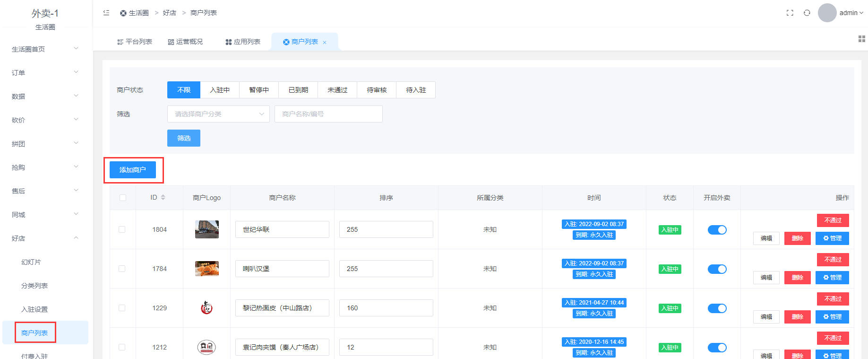The height and width of the screenshot is (359, 868).
Task: Click the refresh page icon
Action: click(x=807, y=13)
